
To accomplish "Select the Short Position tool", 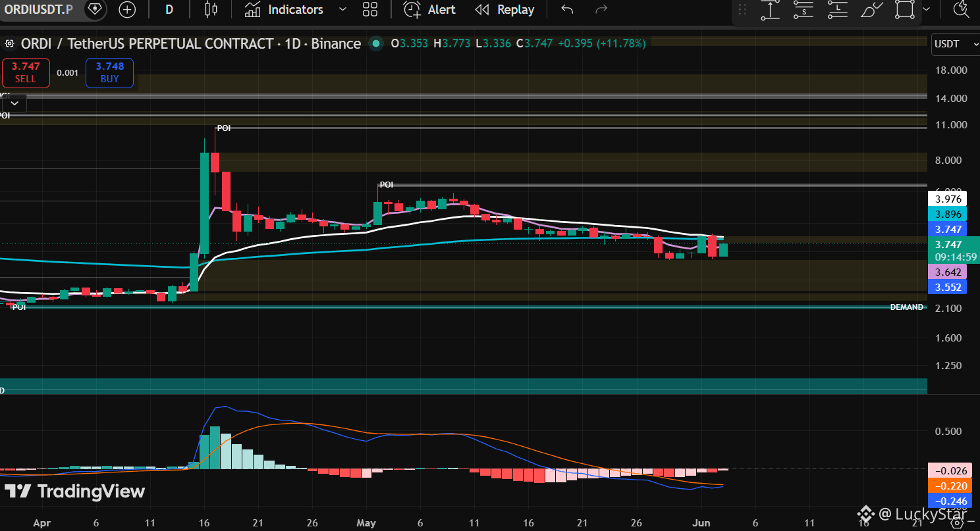I will [x=803, y=9].
